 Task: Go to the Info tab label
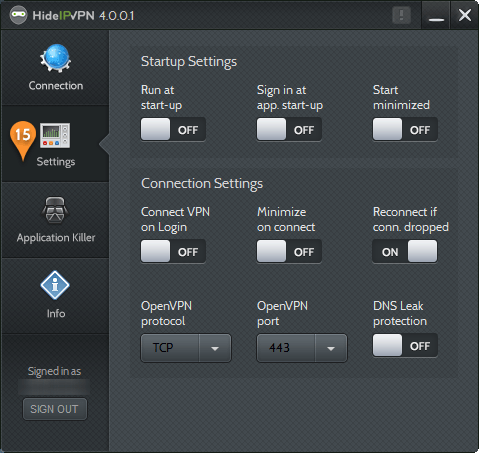click(x=56, y=314)
